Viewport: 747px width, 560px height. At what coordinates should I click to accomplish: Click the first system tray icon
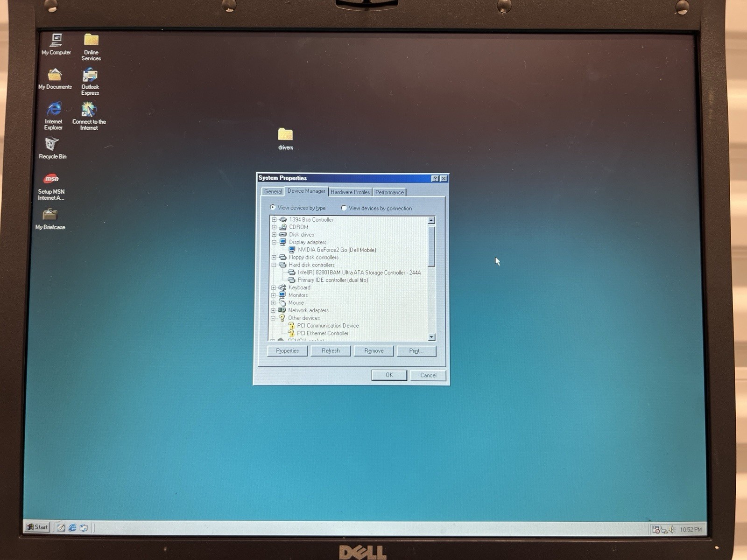pyautogui.click(x=655, y=529)
